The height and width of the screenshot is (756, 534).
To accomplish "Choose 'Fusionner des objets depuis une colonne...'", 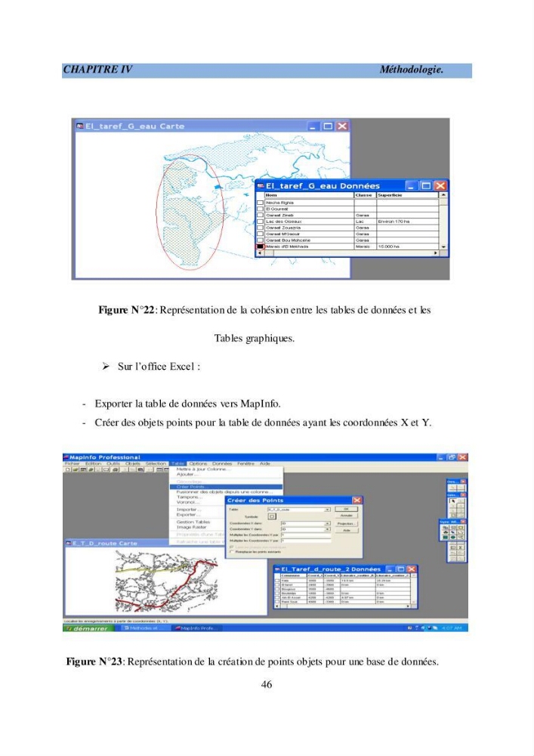I will click(x=227, y=492).
